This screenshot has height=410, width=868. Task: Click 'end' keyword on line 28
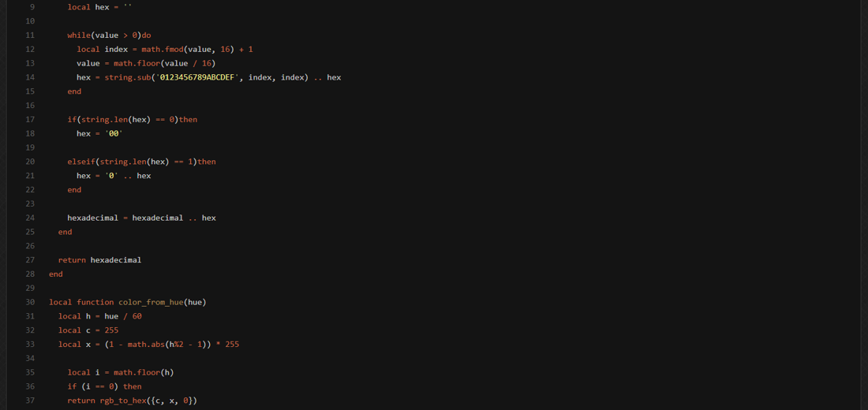[x=56, y=274]
